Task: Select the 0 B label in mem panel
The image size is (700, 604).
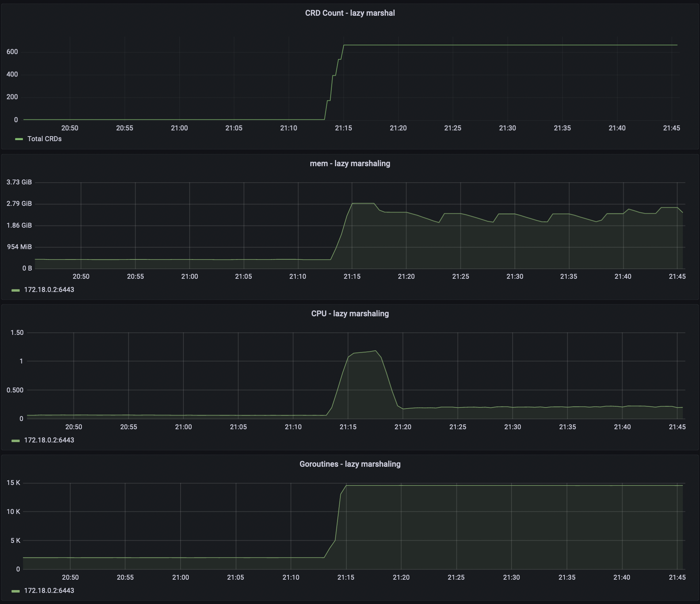Action: tap(27, 268)
